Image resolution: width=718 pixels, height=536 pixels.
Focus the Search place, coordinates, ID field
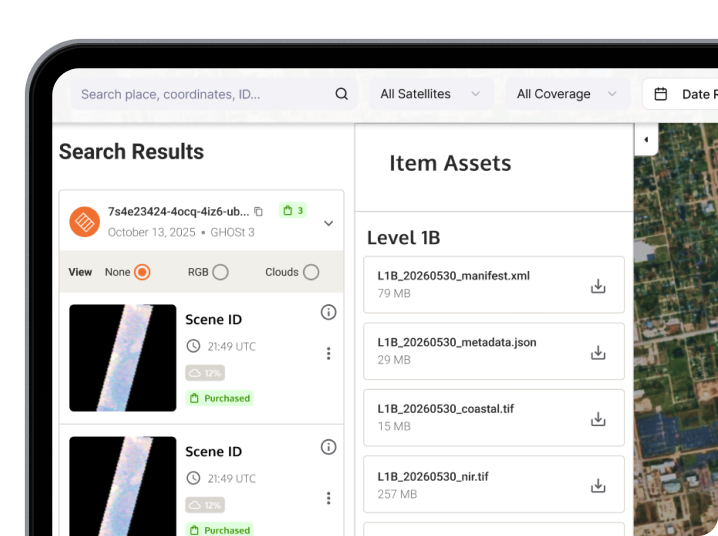pos(214,94)
